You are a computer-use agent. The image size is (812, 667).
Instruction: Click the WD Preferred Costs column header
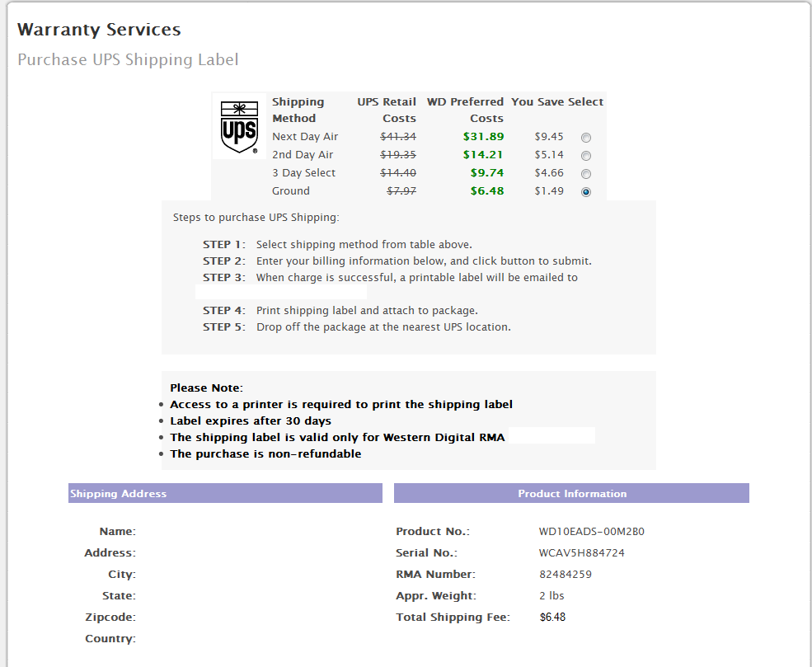[x=465, y=110]
